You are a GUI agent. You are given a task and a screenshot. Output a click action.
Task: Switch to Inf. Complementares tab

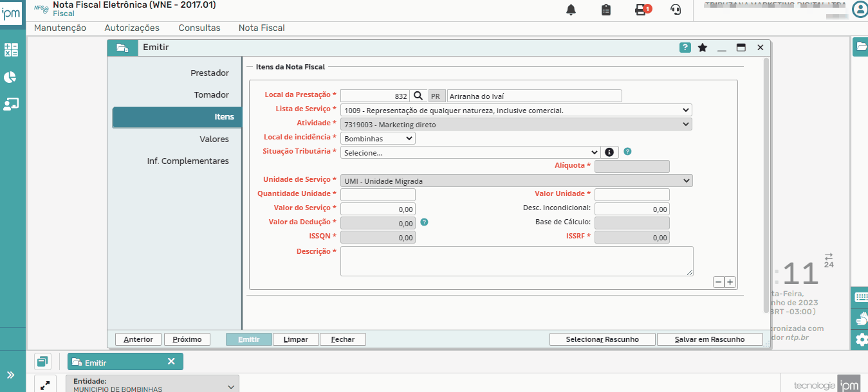pyautogui.click(x=188, y=161)
